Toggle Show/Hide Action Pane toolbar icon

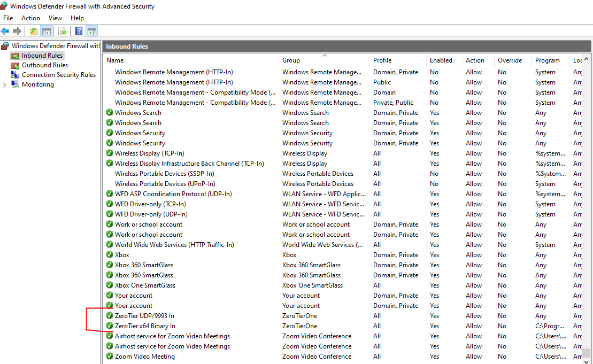(x=92, y=32)
